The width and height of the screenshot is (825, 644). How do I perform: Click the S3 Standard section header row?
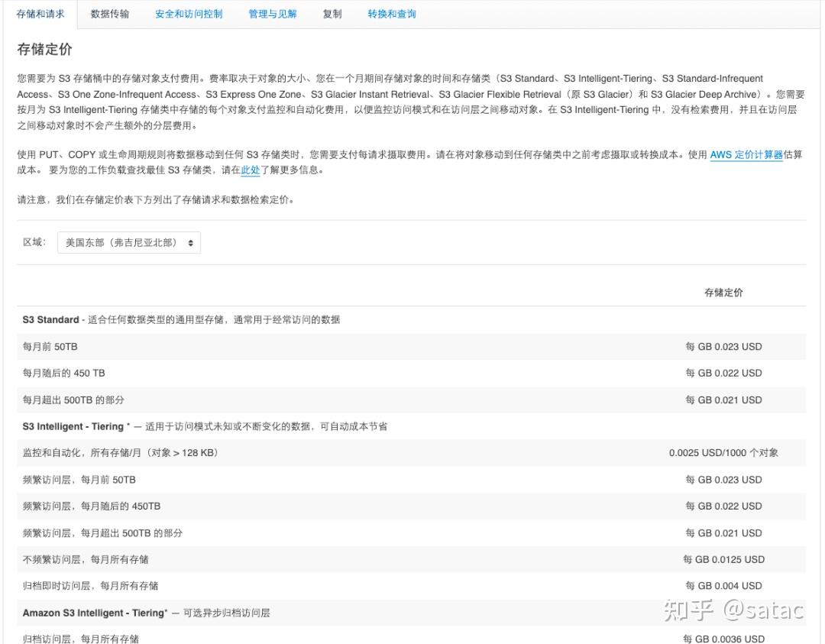tap(412, 319)
